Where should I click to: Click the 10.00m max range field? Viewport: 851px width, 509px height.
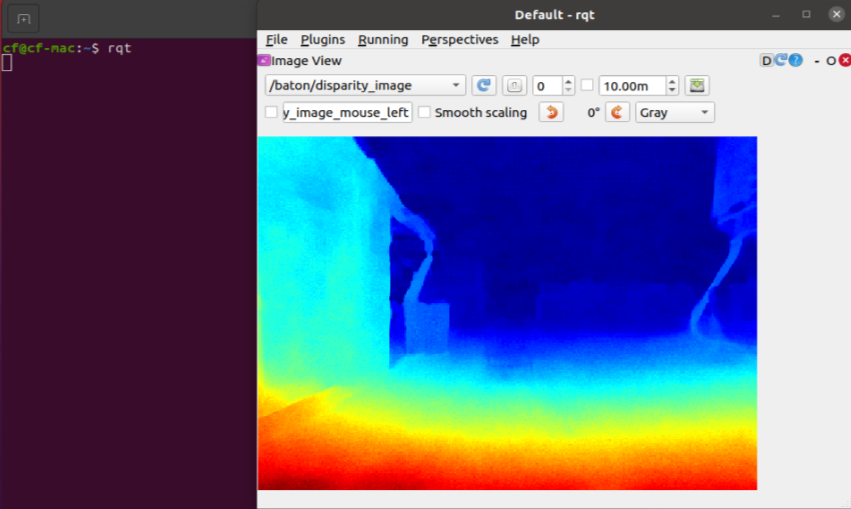point(632,86)
